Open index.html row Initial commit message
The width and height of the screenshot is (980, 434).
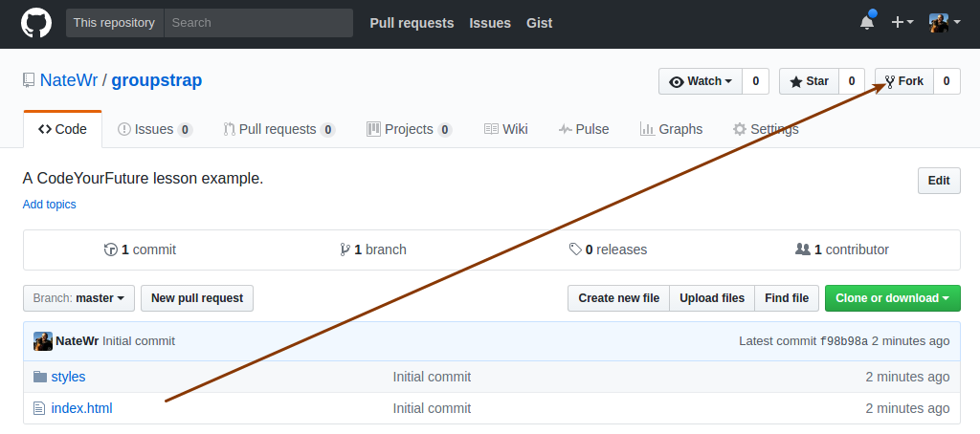(432, 409)
